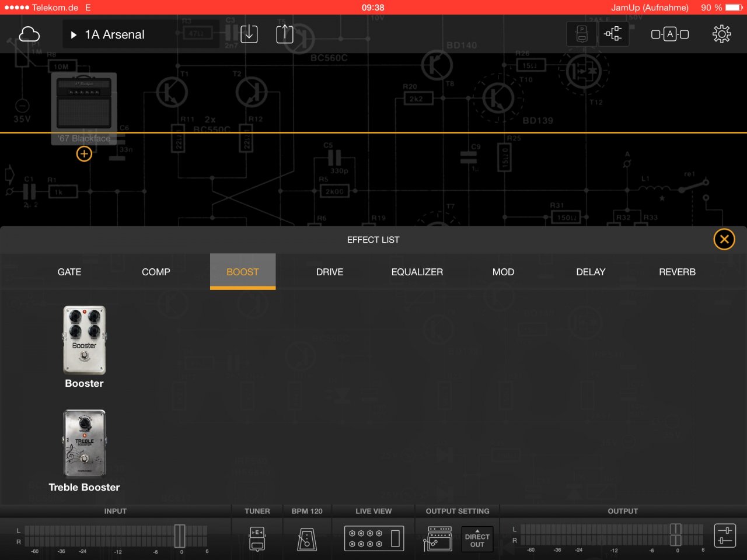Open the cloud sharing icon
Viewport: 747px width, 560px height.
point(29,34)
